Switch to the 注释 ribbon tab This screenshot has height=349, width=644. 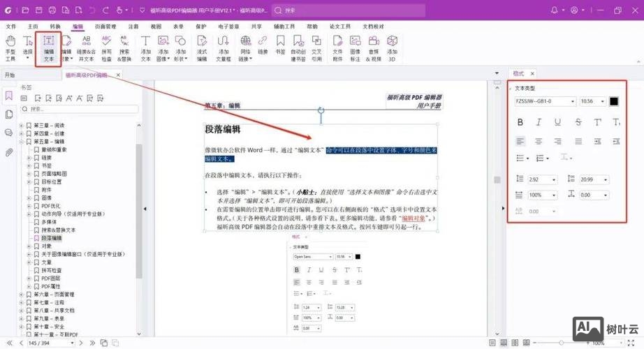click(x=133, y=27)
